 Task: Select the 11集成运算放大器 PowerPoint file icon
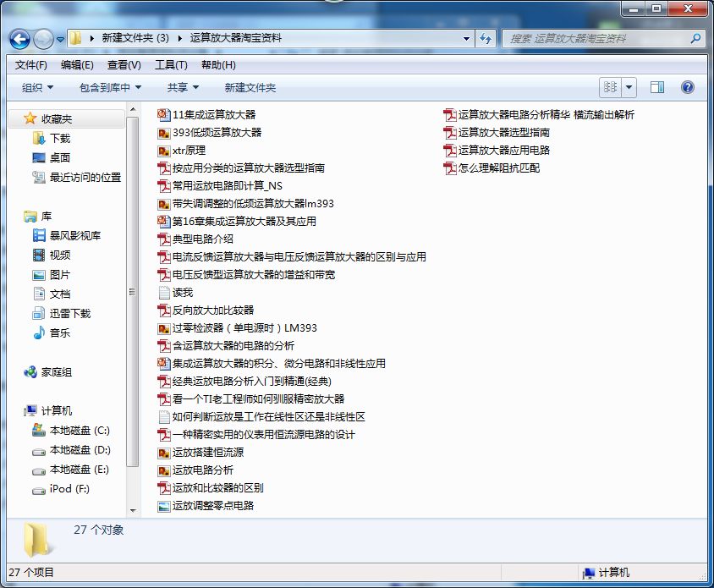[x=163, y=114]
